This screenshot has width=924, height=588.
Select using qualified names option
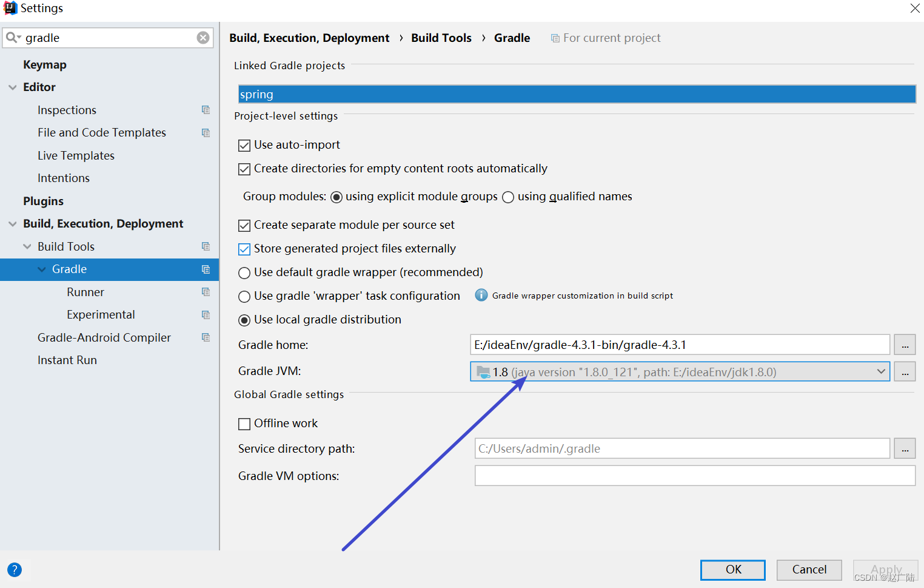tap(508, 197)
